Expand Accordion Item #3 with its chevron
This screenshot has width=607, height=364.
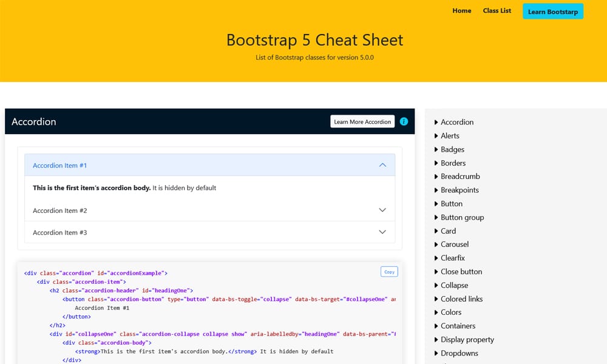[382, 232]
